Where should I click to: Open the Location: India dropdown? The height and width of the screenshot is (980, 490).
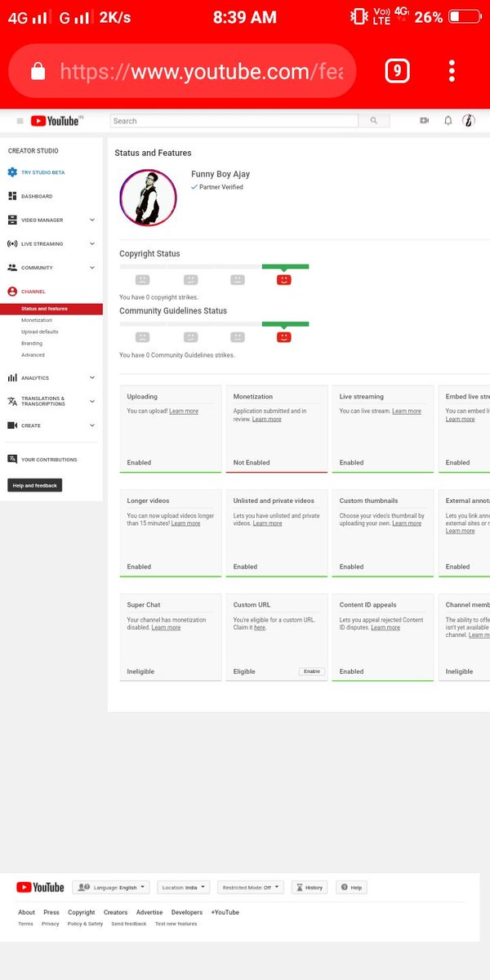(x=184, y=887)
